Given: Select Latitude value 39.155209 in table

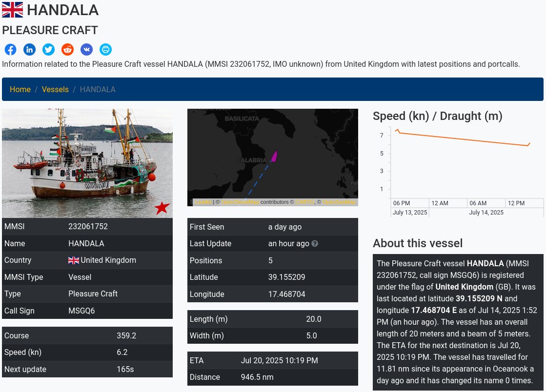Looking at the screenshot, I should coord(286,277).
